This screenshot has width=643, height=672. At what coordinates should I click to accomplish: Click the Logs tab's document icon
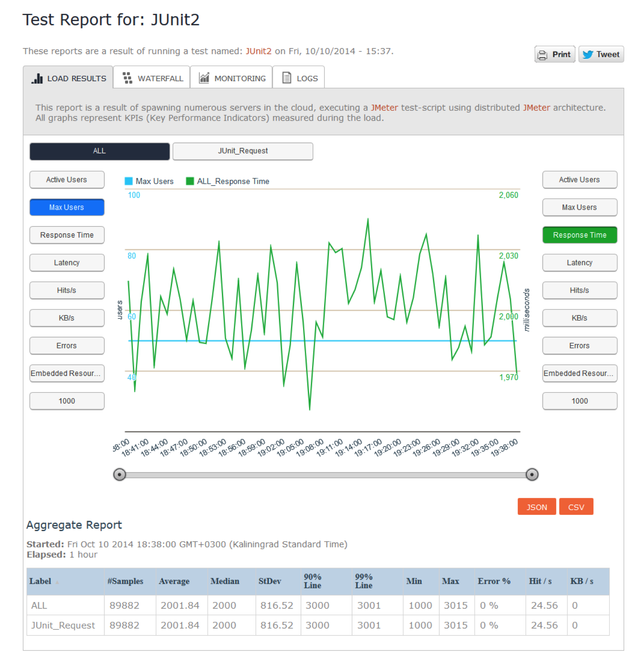tap(286, 78)
